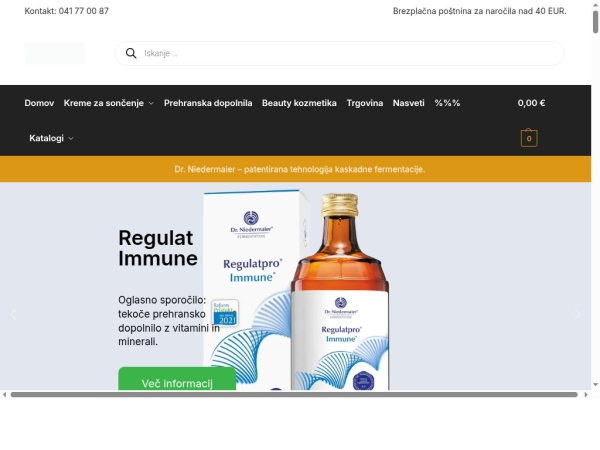Open Kreme za sončenje menu
The height and width of the screenshot is (450, 600).
(104, 103)
